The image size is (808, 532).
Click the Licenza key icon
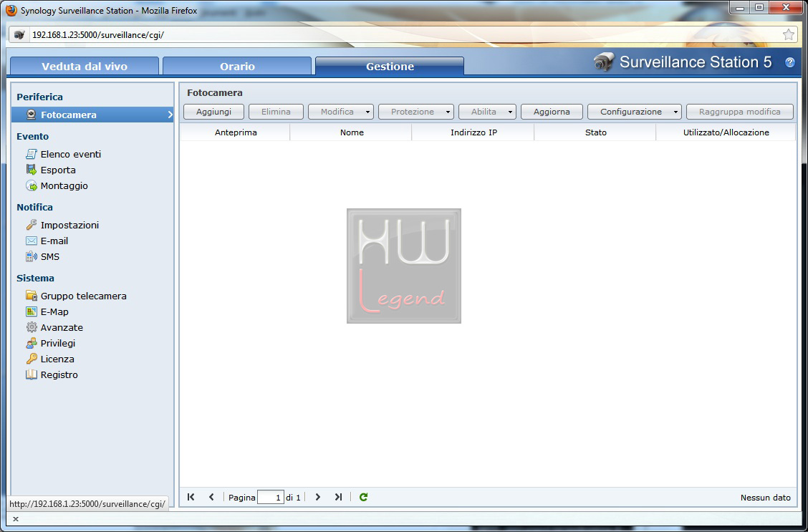32,359
